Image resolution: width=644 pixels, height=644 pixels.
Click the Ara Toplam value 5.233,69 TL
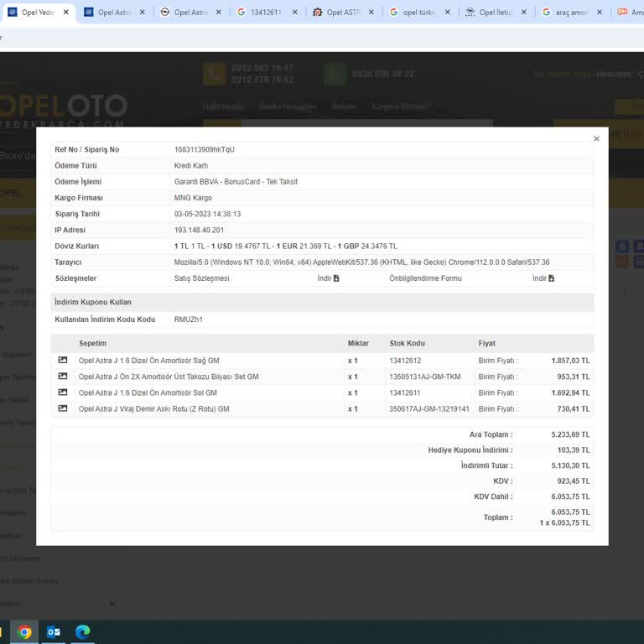coord(570,434)
